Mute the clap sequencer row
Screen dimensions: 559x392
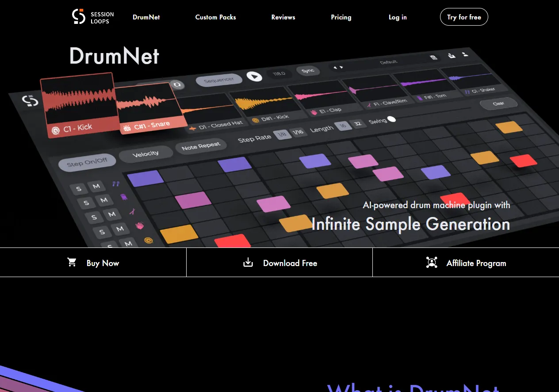click(120, 229)
